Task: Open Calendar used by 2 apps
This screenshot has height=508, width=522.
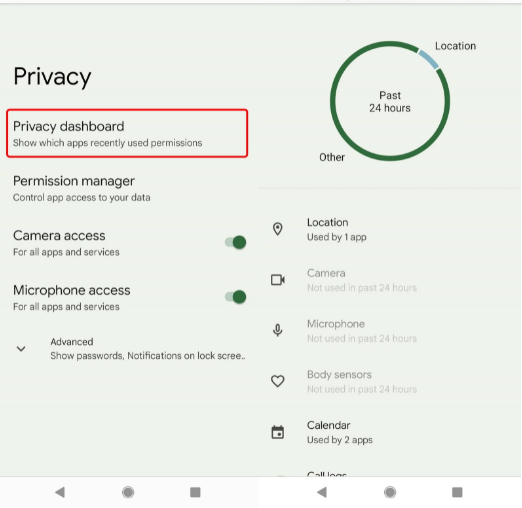Action: point(390,432)
